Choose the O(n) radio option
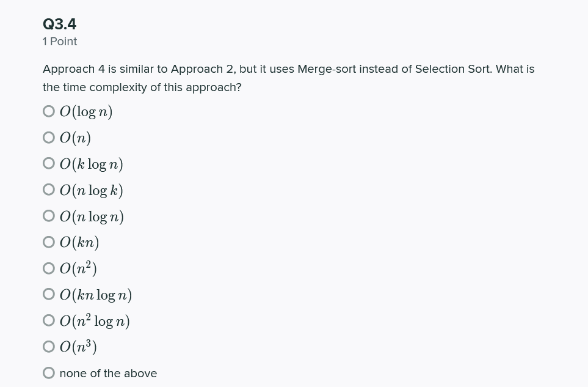588x387 pixels. [49, 138]
